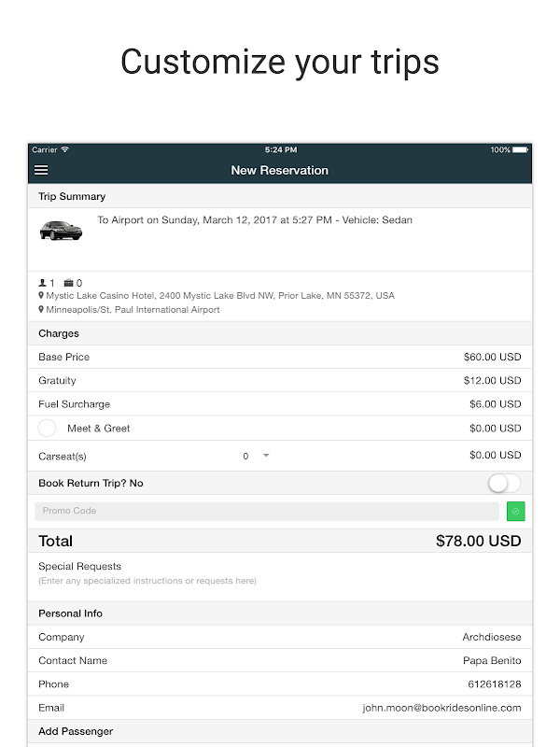Tap the airport destination pin icon

[x=41, y=310]
